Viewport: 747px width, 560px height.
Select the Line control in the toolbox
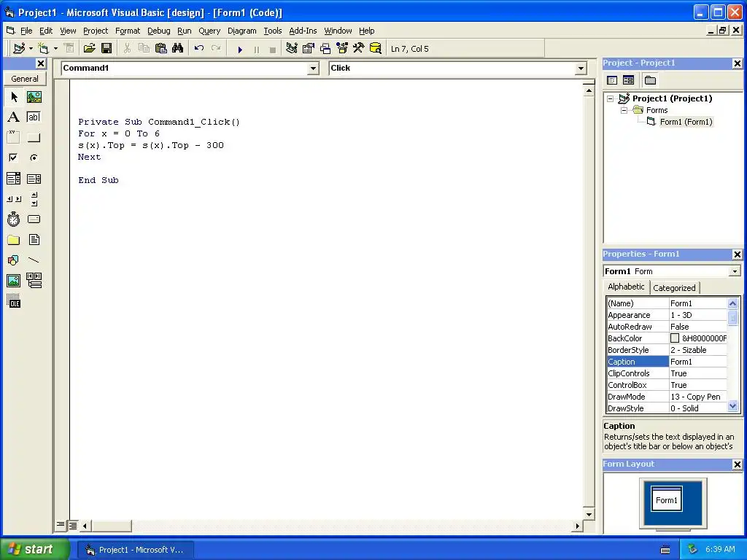(34, 260)
